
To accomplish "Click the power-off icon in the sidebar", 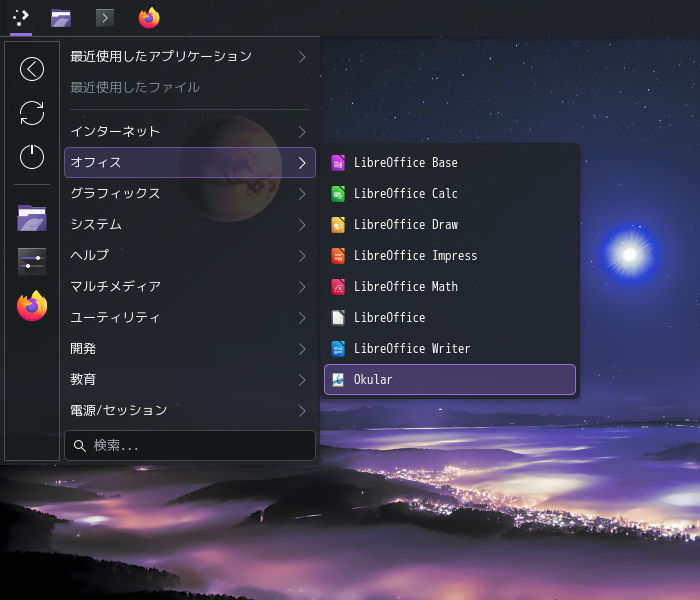I will (x=32, y=157).
